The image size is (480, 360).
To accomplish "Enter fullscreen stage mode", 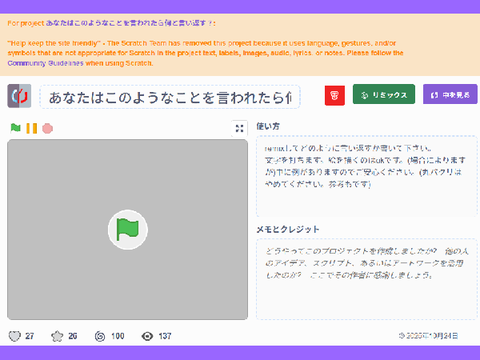I will [x=239, y=128].
